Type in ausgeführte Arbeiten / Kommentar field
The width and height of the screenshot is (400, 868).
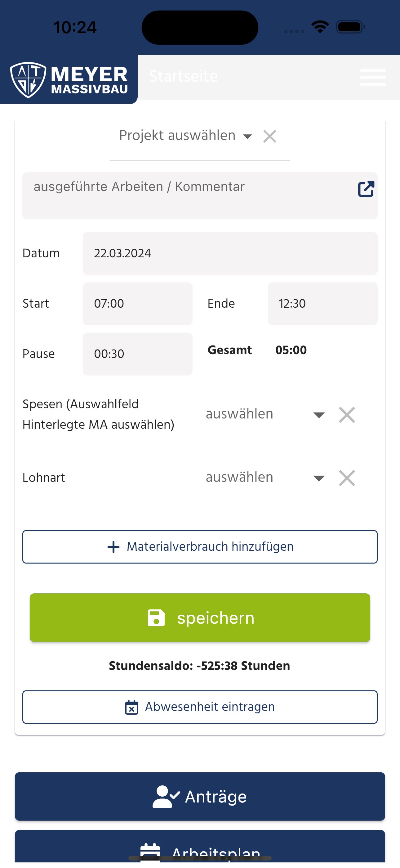pos(189,196)
